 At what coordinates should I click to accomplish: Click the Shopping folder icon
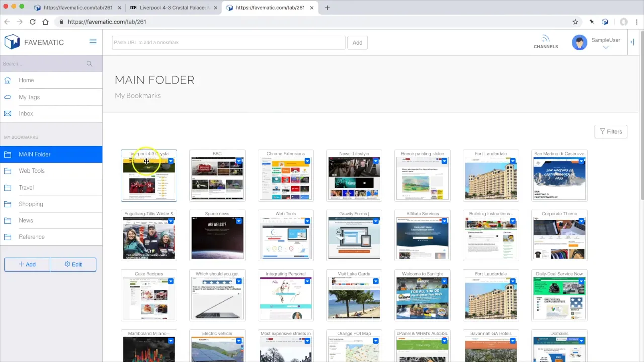pyautogui.click(x=8, y=204)
